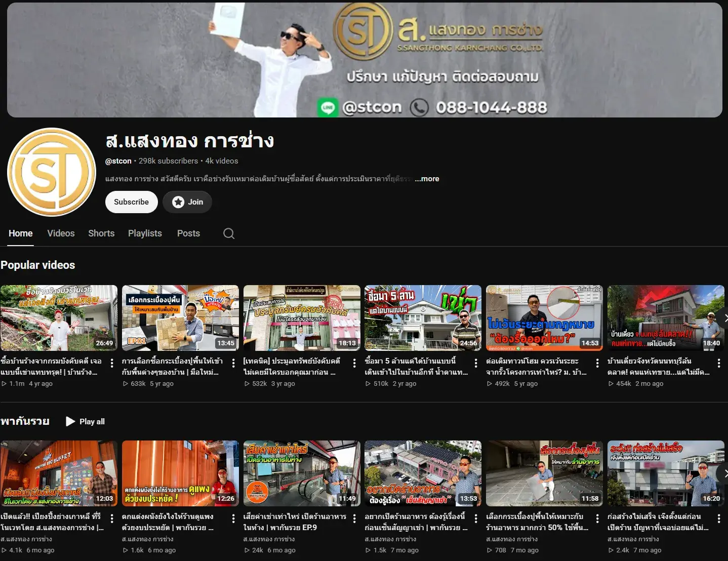Open the 11:58 video thumbnail

coord(544,473)
